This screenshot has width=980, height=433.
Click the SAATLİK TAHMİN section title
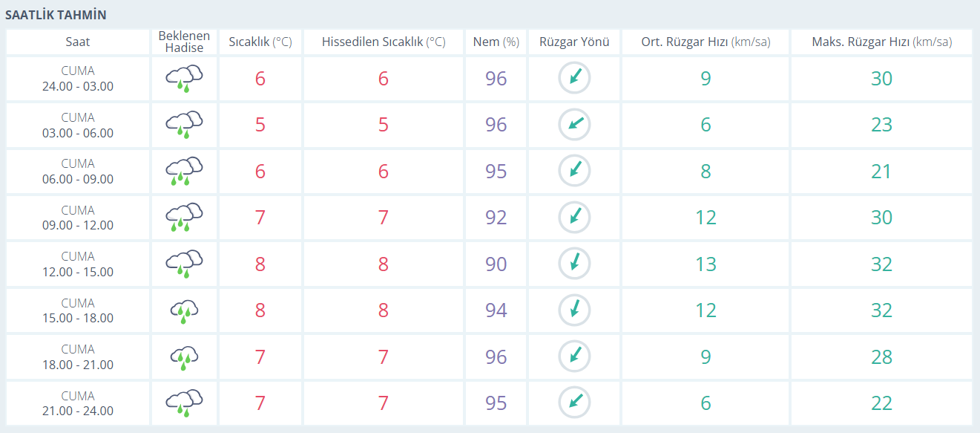pyautogui.click(x=56, y=15)
